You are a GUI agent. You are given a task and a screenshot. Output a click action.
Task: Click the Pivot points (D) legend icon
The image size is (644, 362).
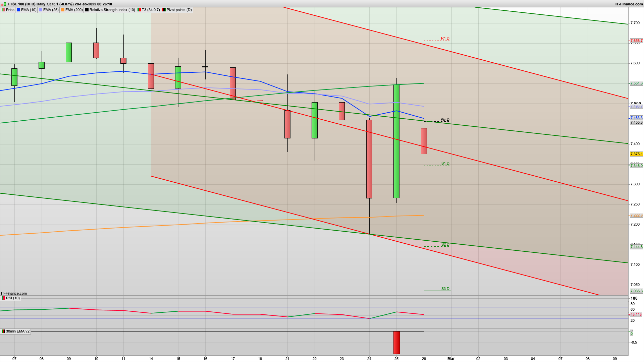(164, 10)
